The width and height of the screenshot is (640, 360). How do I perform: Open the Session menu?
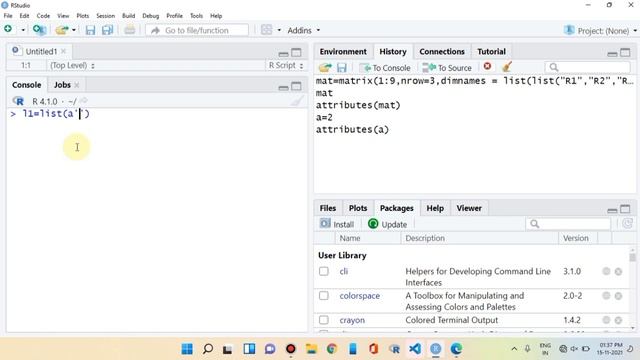[105, 16]
